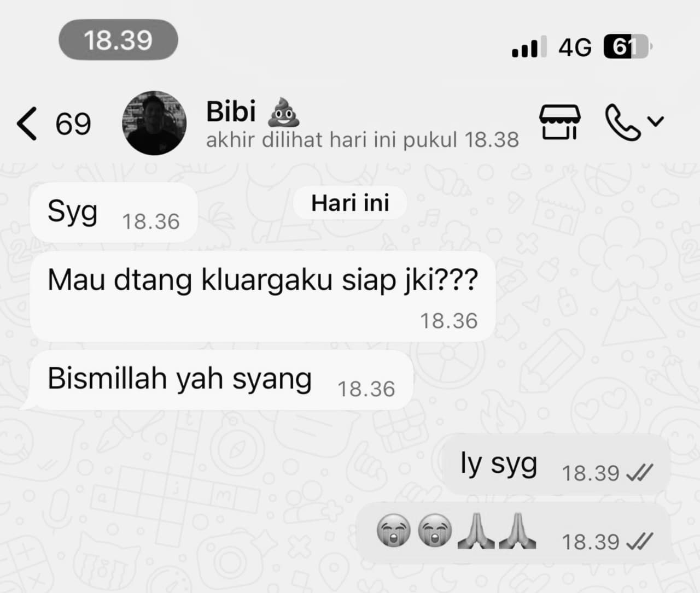
Task: Tap the last seen status text
Action: pyautogui.click(x=362, y=140)
